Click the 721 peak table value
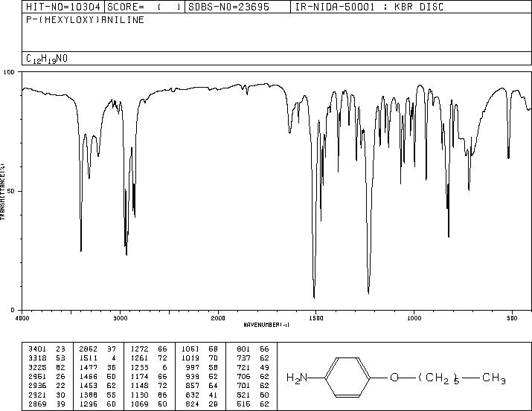The image size is (532, 411). pyautogui.click(x=243, y=367)
